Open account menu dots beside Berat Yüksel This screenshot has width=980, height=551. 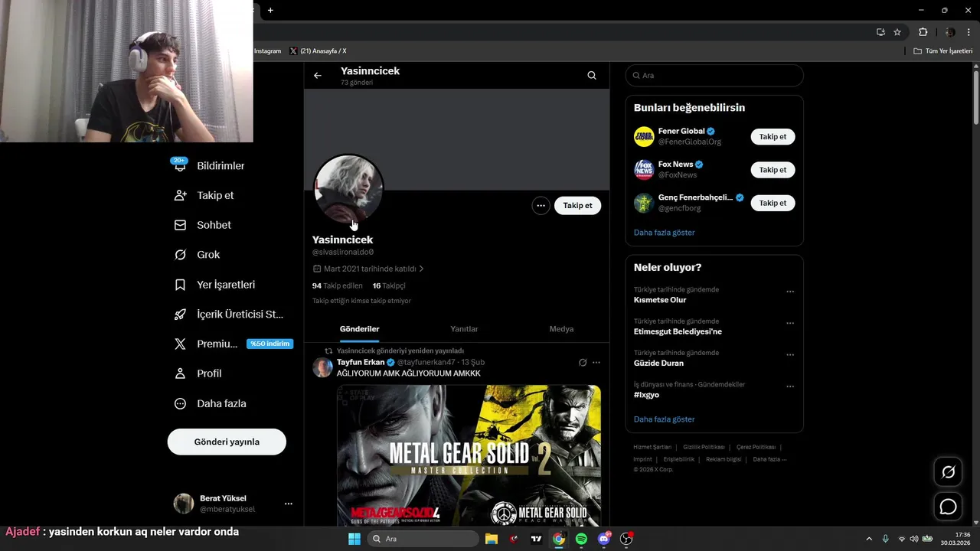[x=289, y=504]
